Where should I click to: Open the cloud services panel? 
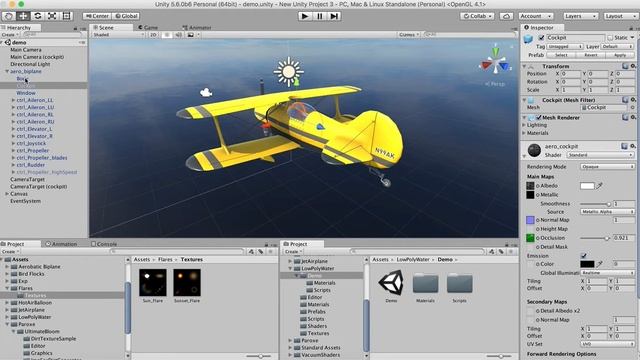point(507,16)
